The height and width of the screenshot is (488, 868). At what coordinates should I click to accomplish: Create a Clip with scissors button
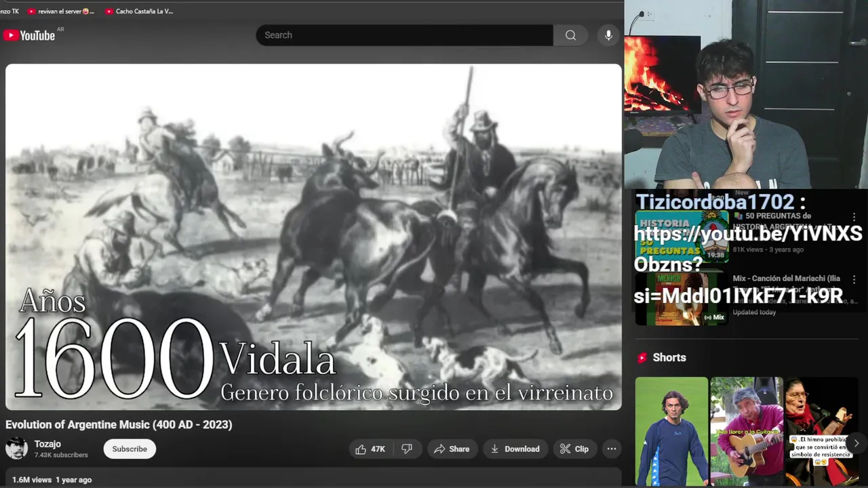(574, 449)
